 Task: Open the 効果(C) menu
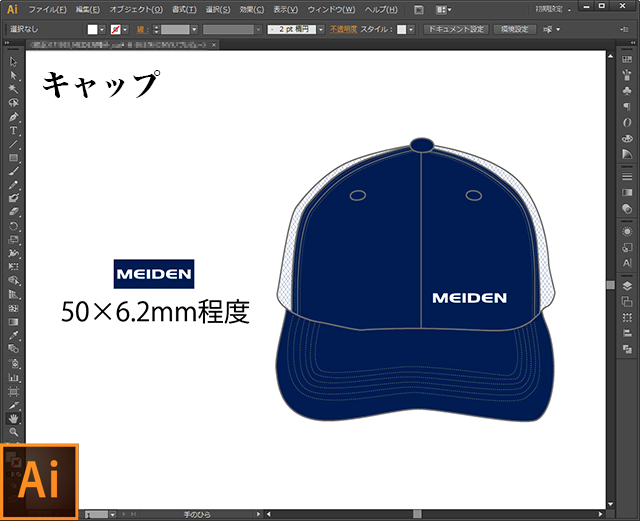coord(251,9)
